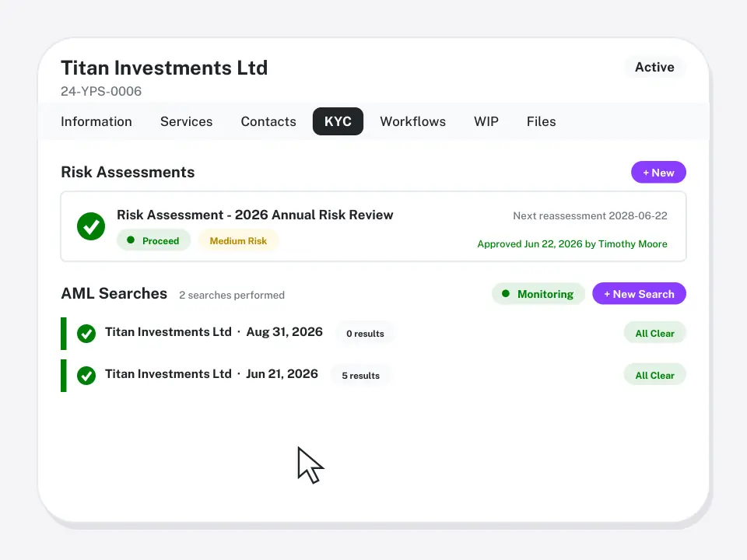
Task: Go to the Contacts tab
Action: coord(268,121)
